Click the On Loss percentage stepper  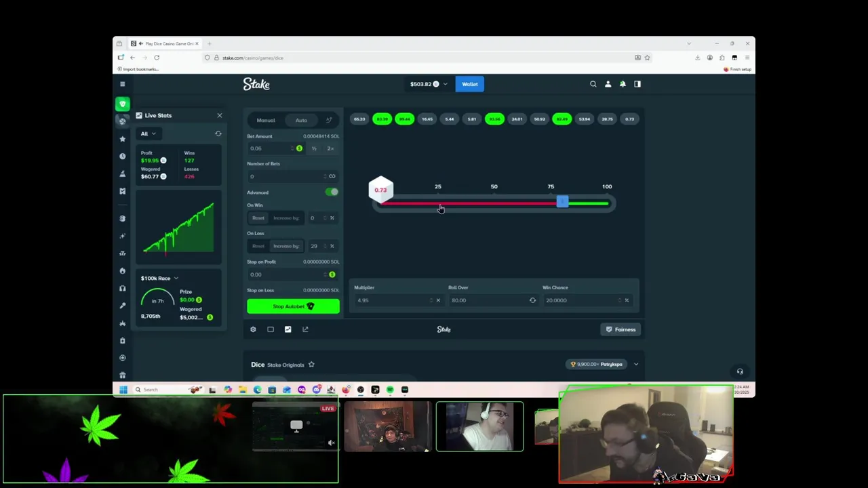[x=324, y=246]
